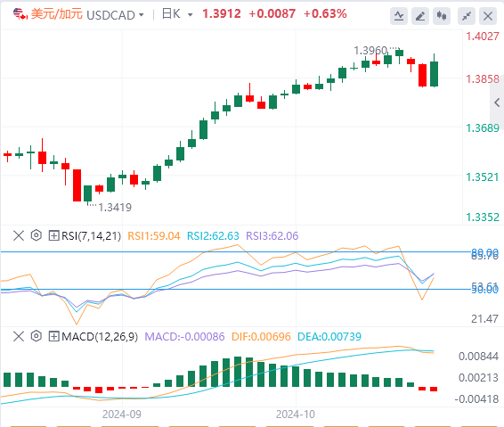Click the RSI3:62.06 value

click(x=272, y=236)
